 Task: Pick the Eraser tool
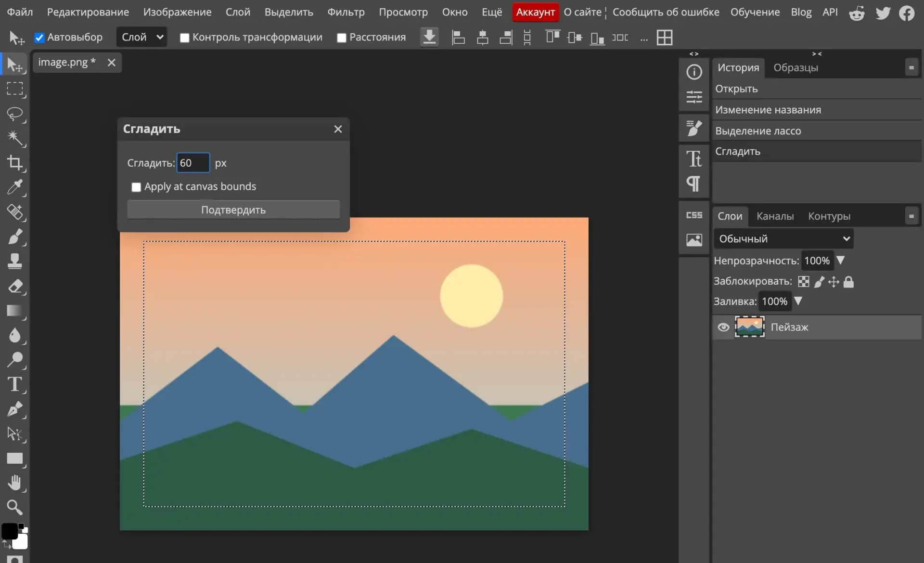pos(15,286)
